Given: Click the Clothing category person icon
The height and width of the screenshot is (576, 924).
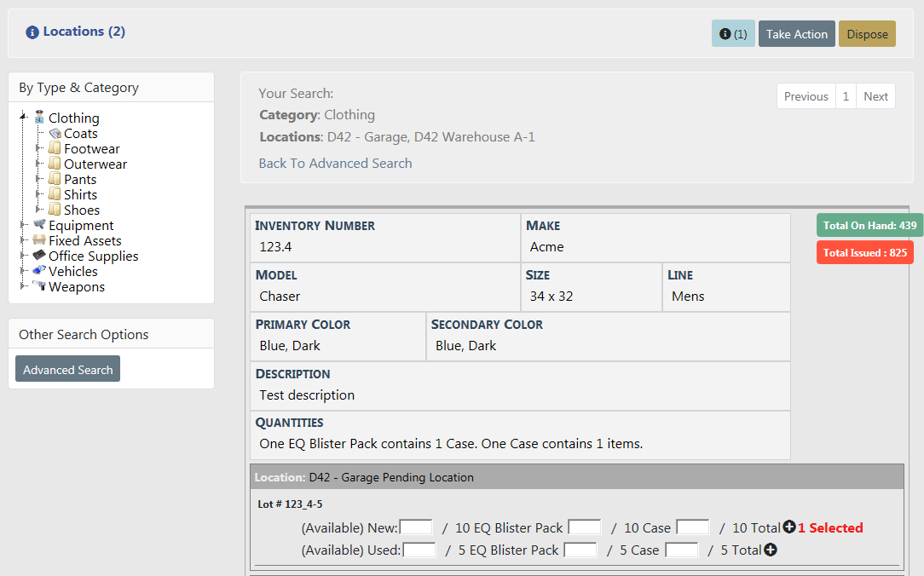Looking at the screenshot, I should (39, 118).
